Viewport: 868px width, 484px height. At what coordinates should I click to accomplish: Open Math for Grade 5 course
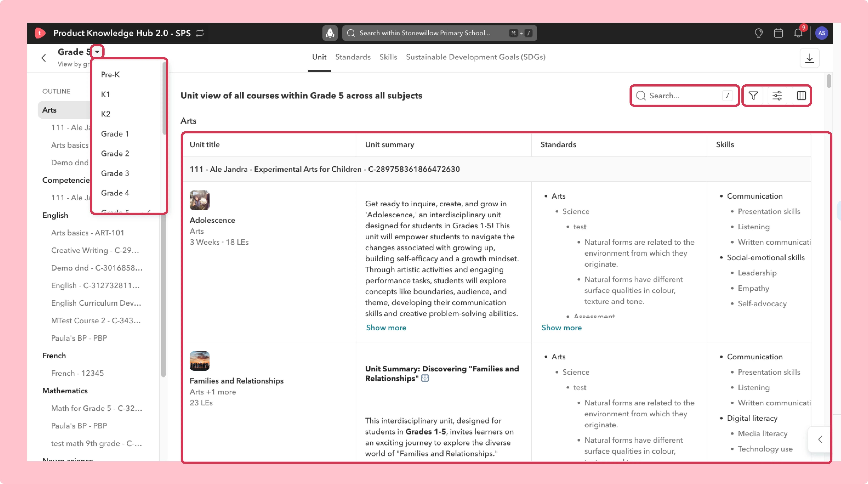pos(97,408)
